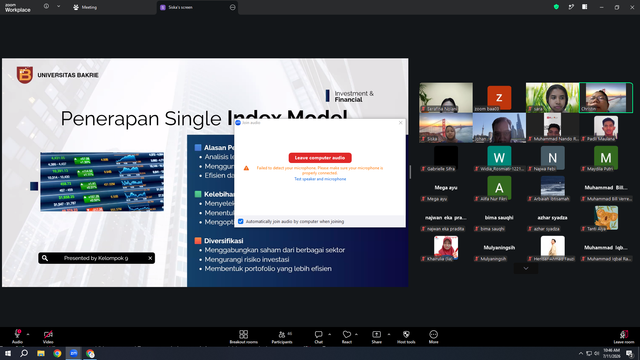Click the view layout icon in title bar

click(584, 7)
